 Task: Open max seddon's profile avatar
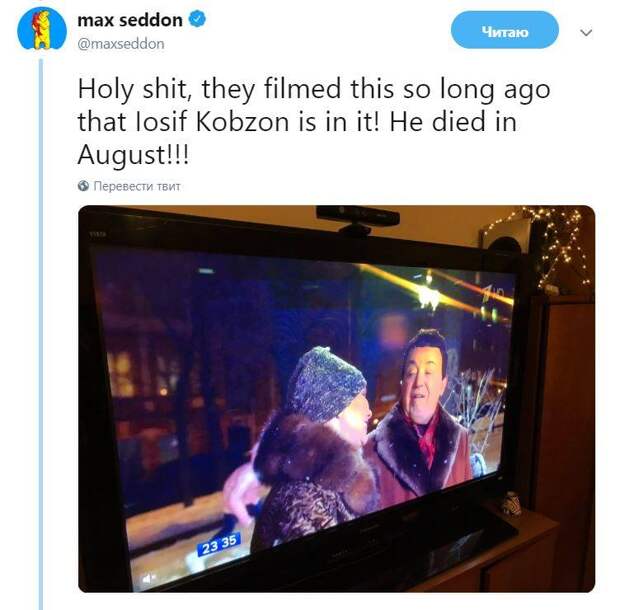click(42, 30)
